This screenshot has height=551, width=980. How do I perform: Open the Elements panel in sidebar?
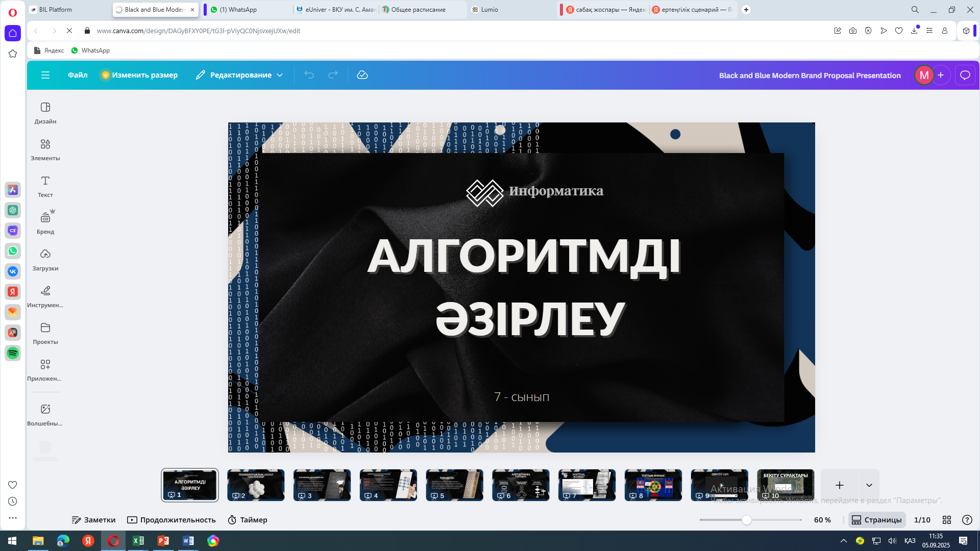coord(45,149)
